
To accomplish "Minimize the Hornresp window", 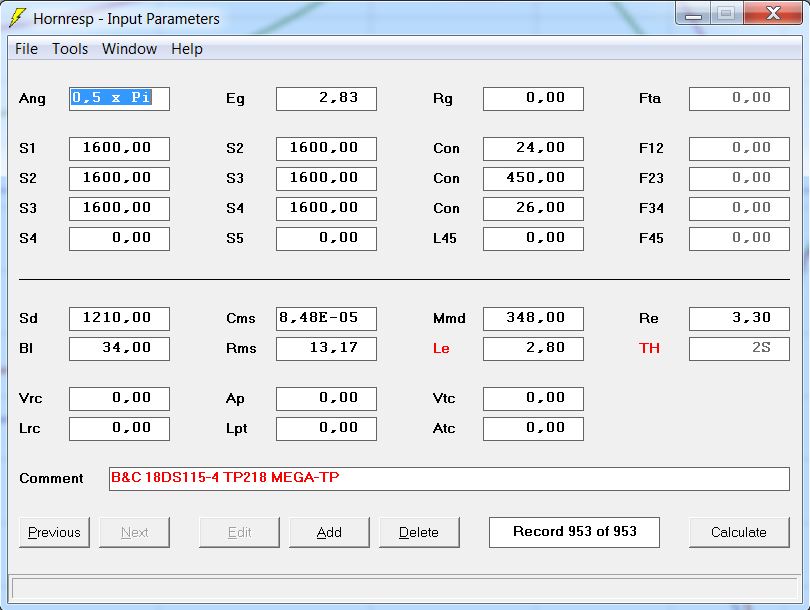I will (x=693, y=14).
